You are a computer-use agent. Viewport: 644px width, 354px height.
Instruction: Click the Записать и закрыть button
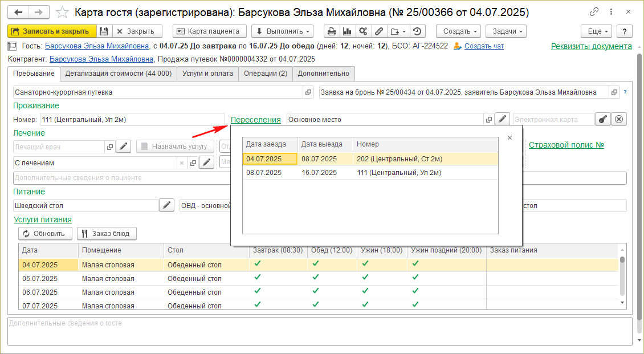(51, 31)
